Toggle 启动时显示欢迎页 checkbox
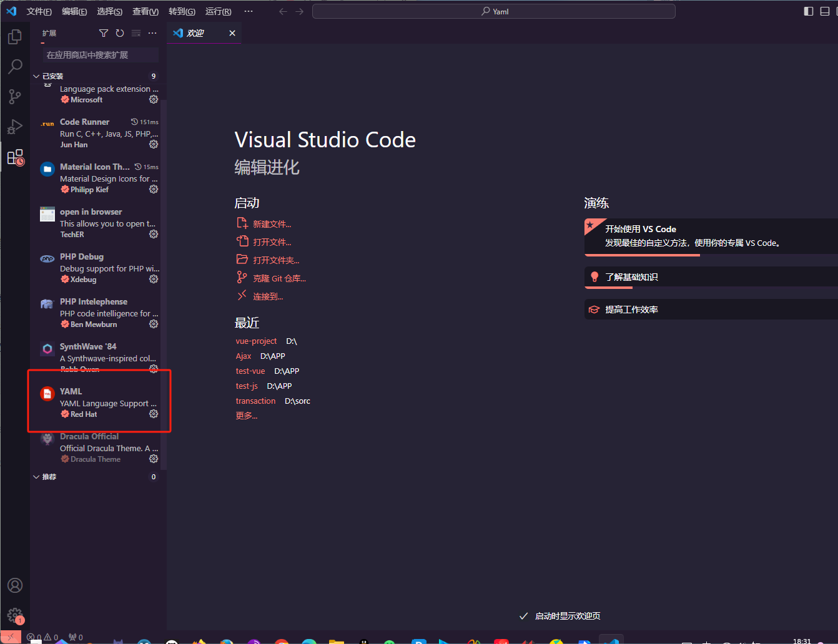The image size is (838, 644). tap(524, 616)
